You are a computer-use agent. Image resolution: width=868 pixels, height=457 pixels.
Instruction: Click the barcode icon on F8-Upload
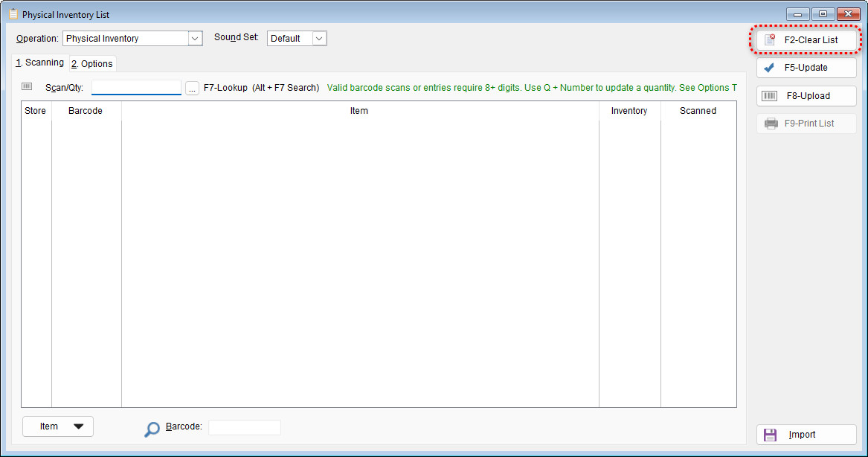(x=771, y=96)
